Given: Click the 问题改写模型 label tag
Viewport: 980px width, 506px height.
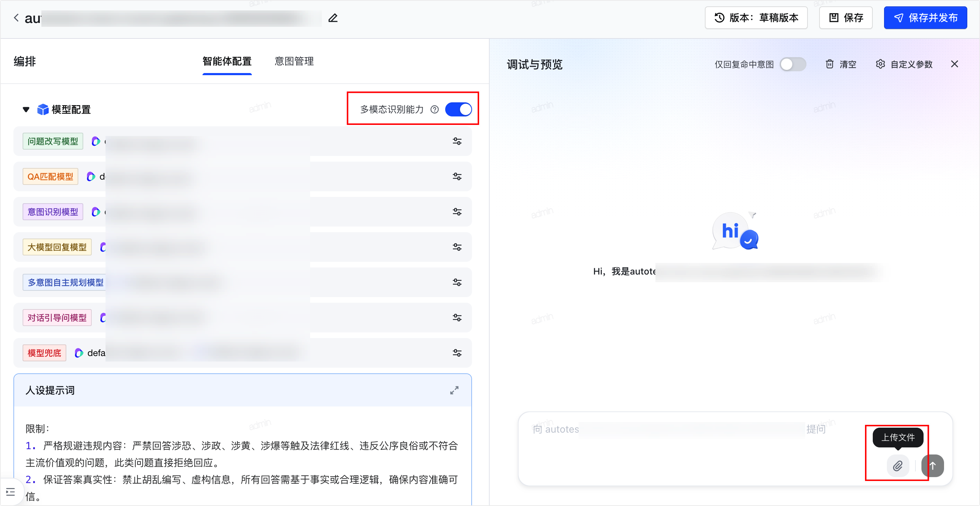Looking at the screenshot, I should click(53, 141).
